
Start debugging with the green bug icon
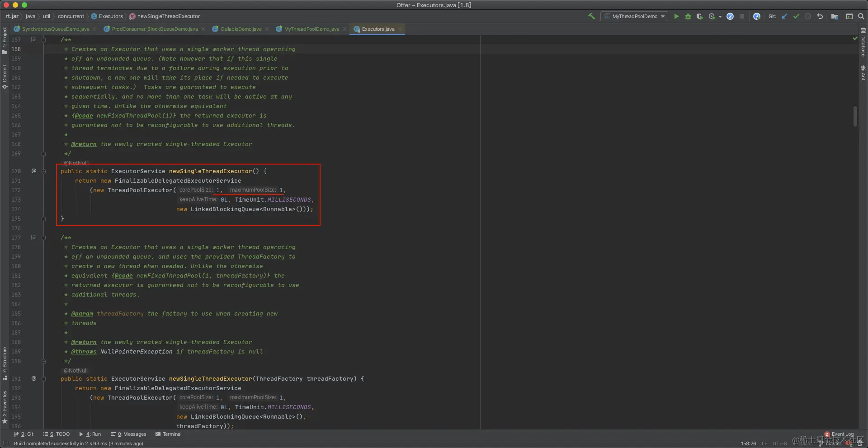(x=688, y=16)
